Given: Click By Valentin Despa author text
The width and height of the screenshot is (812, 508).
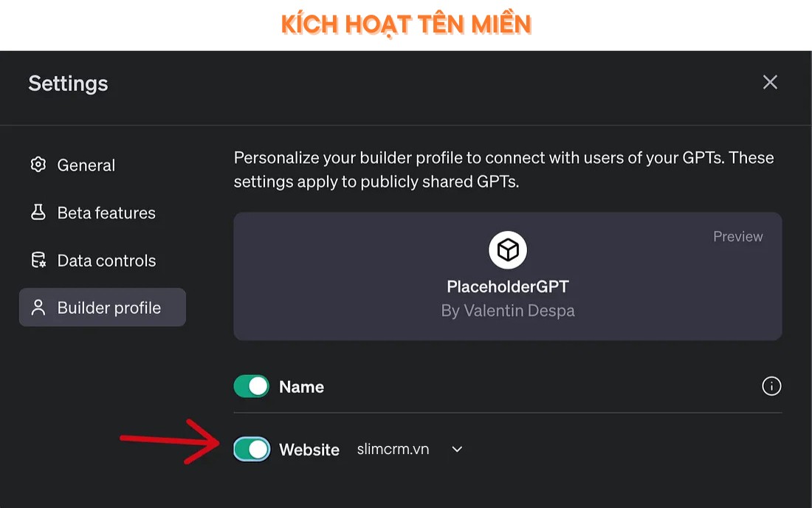Looking at the screenshot, I should pyautogui.click(x=508, y=311).
